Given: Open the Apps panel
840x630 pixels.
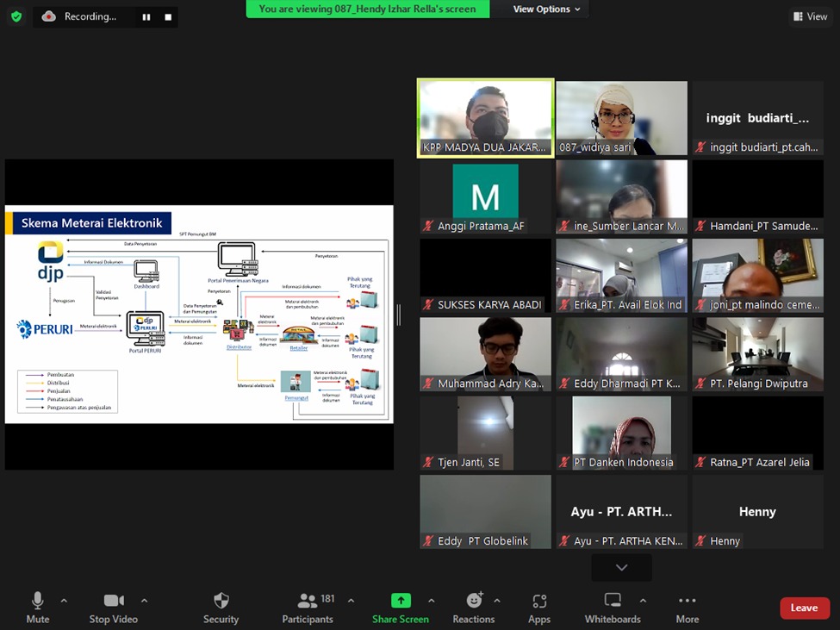Looking at the screenshot, I should point(539,607).
